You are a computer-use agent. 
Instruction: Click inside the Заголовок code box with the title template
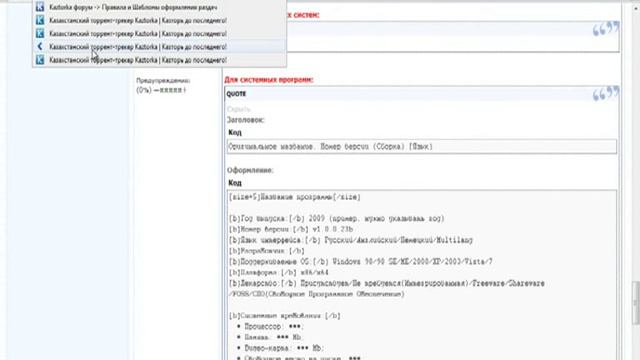tap(422, 147)
